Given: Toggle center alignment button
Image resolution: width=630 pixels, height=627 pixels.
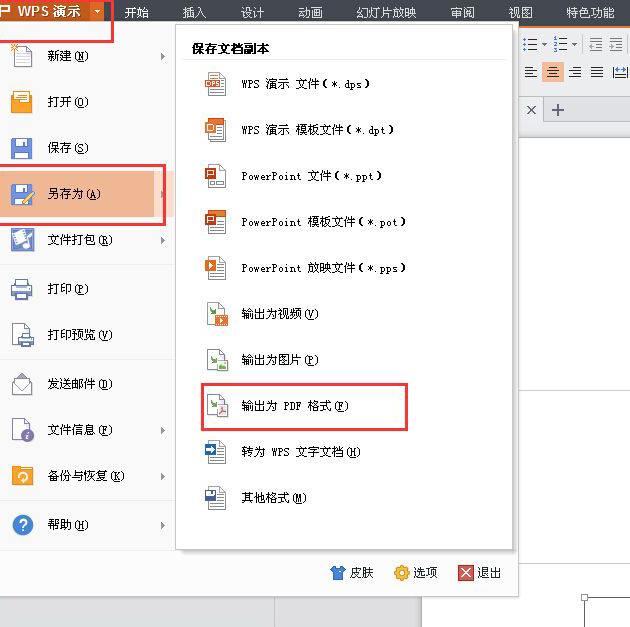Looking at the screenshot, I should coord(553,72).
